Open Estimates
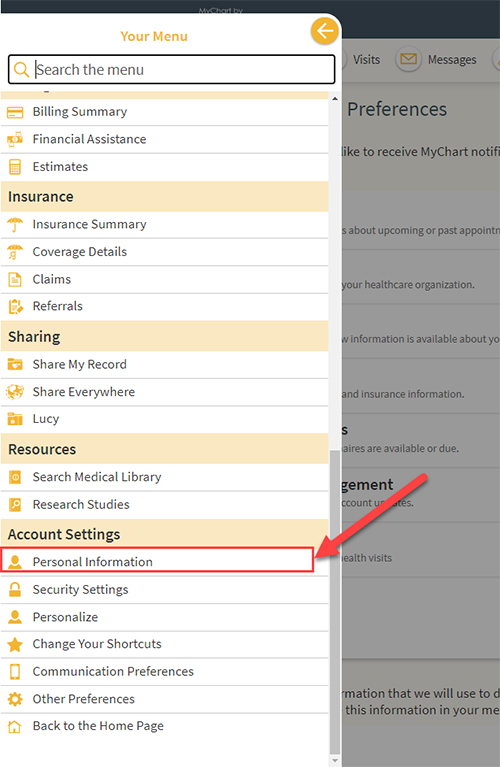 tap(164, 167)
